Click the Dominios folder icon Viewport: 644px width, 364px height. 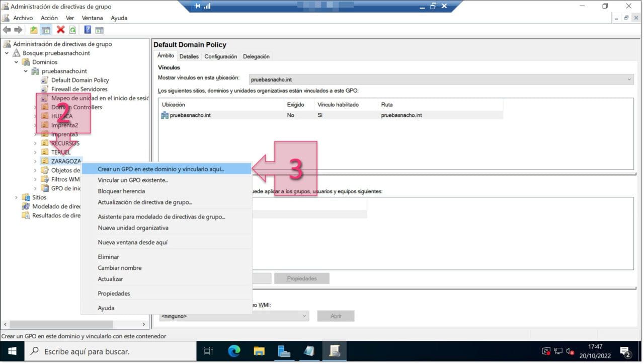[26, 62]
